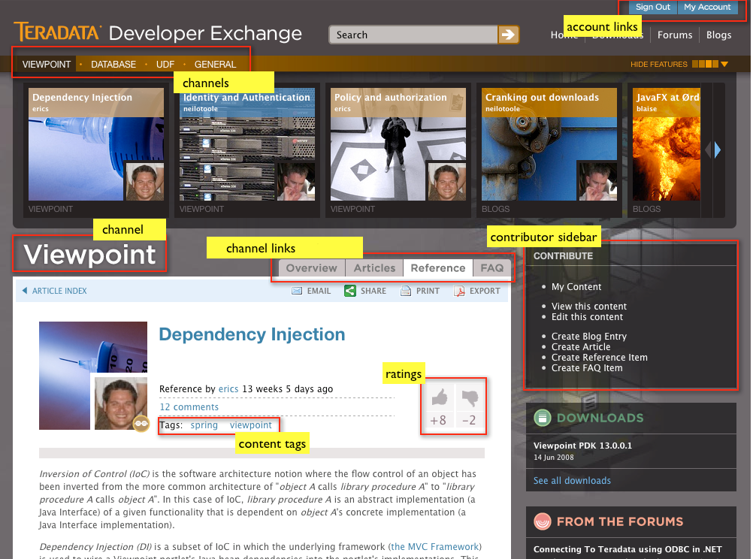This screenshot has height=559, width=756.
Task: Click Create FAQ Item
Action: 587,368
